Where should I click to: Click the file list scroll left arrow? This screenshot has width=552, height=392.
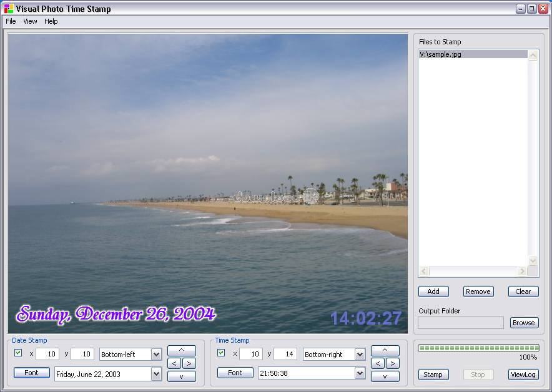(424, 271)
